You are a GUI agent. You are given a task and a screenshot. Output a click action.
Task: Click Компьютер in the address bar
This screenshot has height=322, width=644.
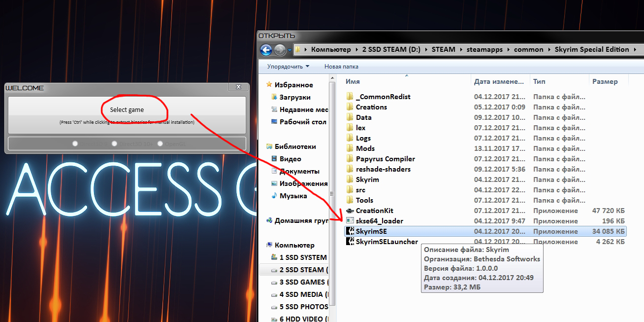click(x=331, y=49)
